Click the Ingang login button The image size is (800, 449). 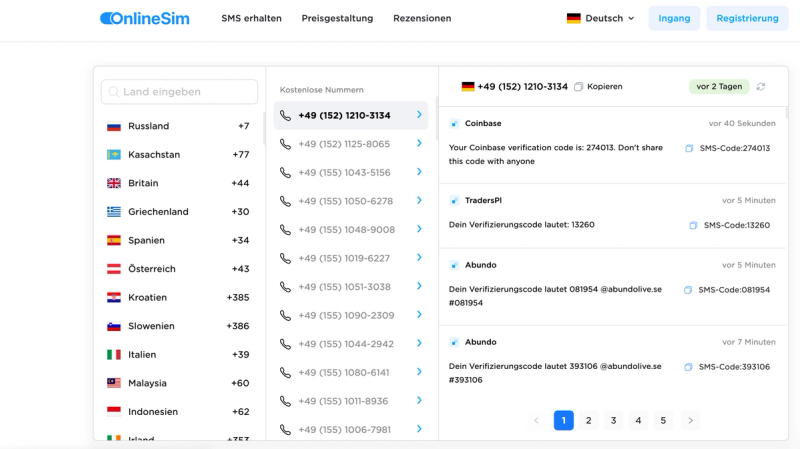click(674, 18)
